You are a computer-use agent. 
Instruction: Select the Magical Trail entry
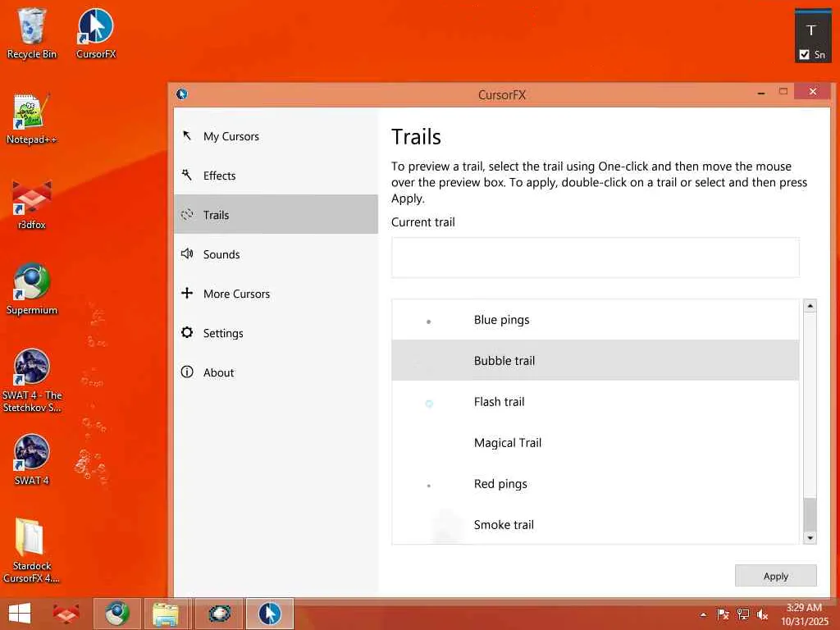(596, 442)
